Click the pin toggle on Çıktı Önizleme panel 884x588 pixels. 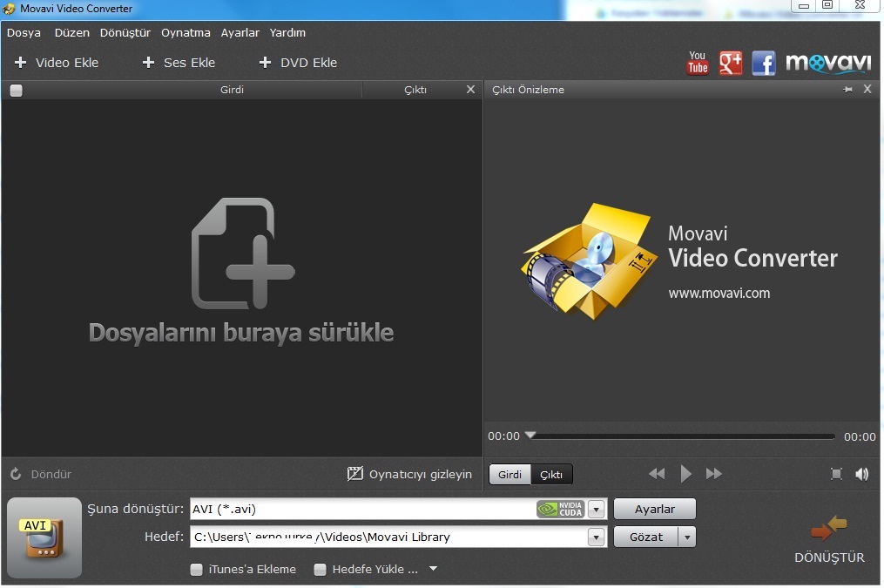pyautogui.click(x=846, y=89)
